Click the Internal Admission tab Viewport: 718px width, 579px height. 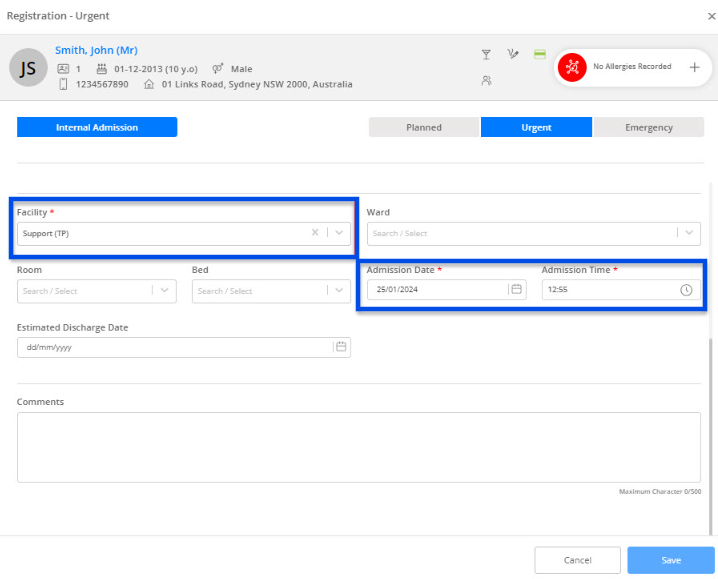(x=97, y=127)
